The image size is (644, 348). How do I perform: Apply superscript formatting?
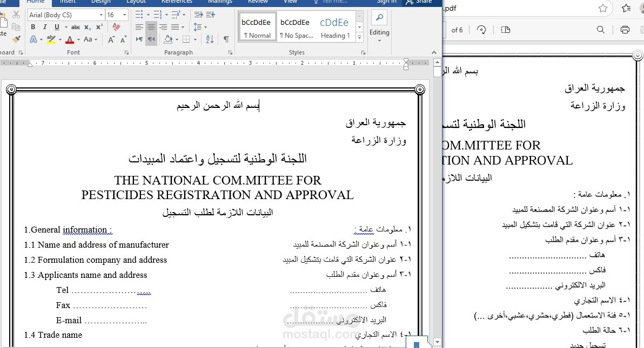99,27
